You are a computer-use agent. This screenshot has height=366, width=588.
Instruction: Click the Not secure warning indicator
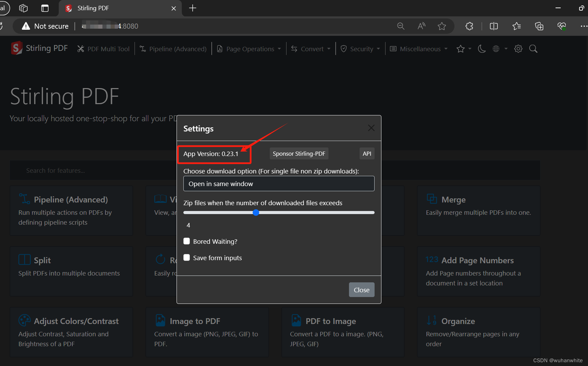coord(45,26)
